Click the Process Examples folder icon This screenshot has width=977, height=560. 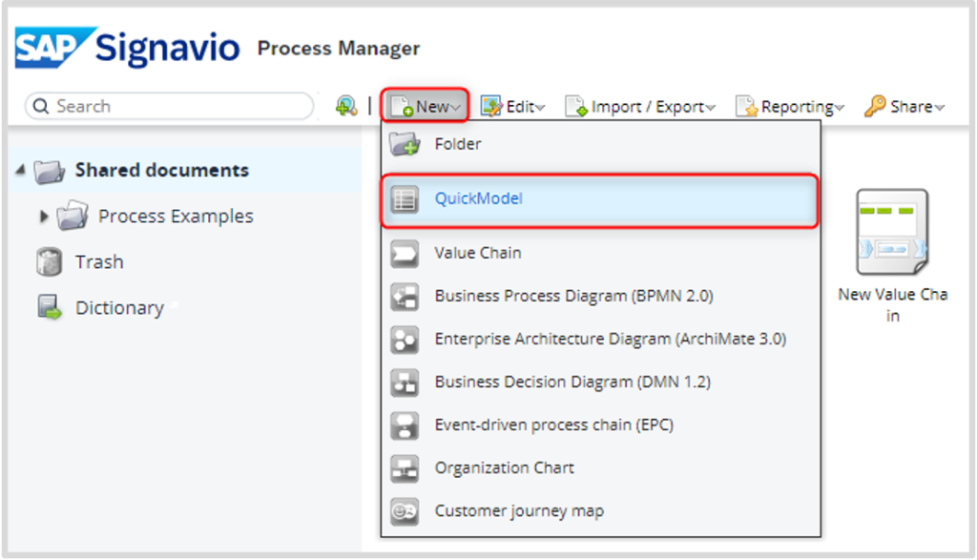pyautogui.click(x=73, y=216)
